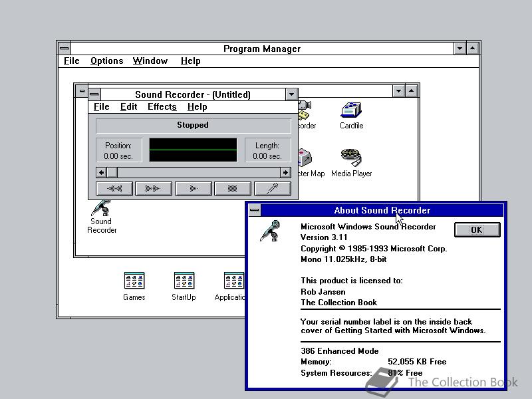Select the Media Player icon
This screenshot has height=399, width=532.
352,163
